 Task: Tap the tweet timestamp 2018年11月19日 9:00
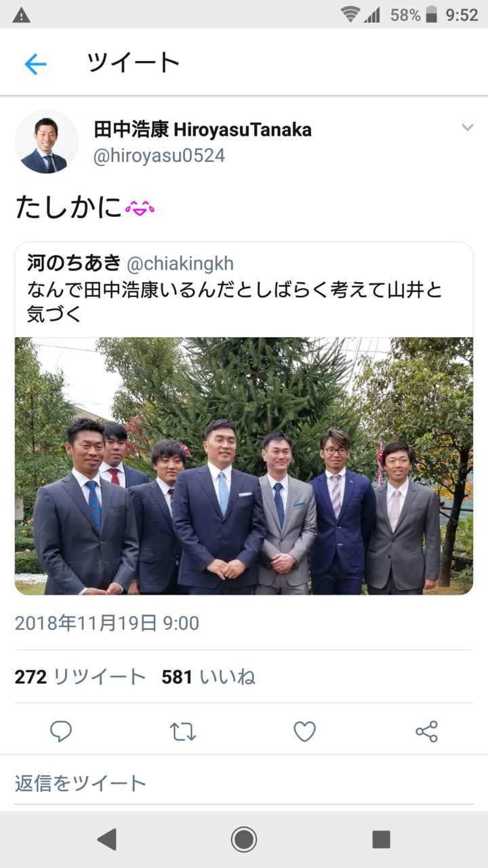click(107, 623)
